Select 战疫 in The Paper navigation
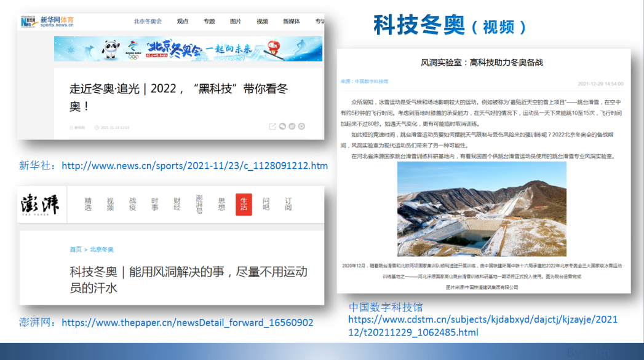This screenshot has width=644, height=360. point(132,204)
